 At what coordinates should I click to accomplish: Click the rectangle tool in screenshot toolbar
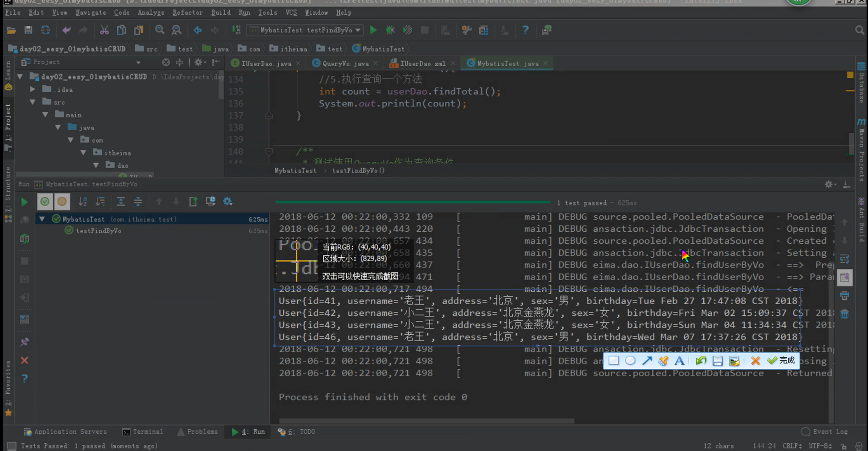click(x=613, y=360)
